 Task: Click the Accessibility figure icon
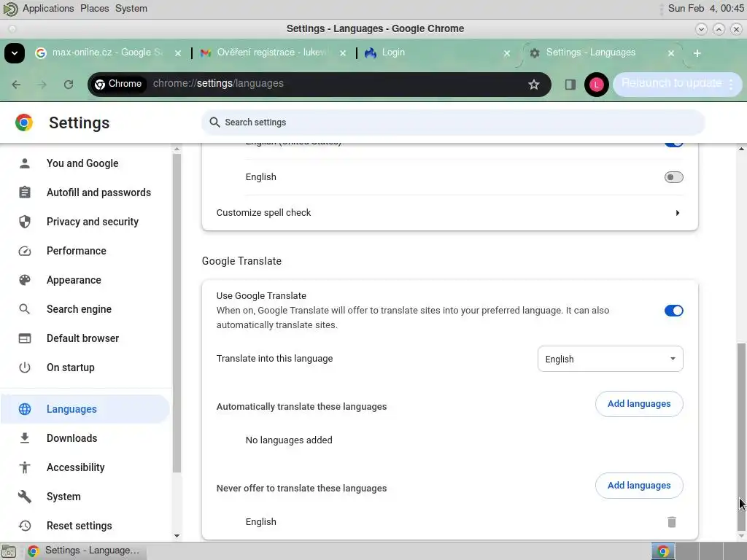(25, 467)
